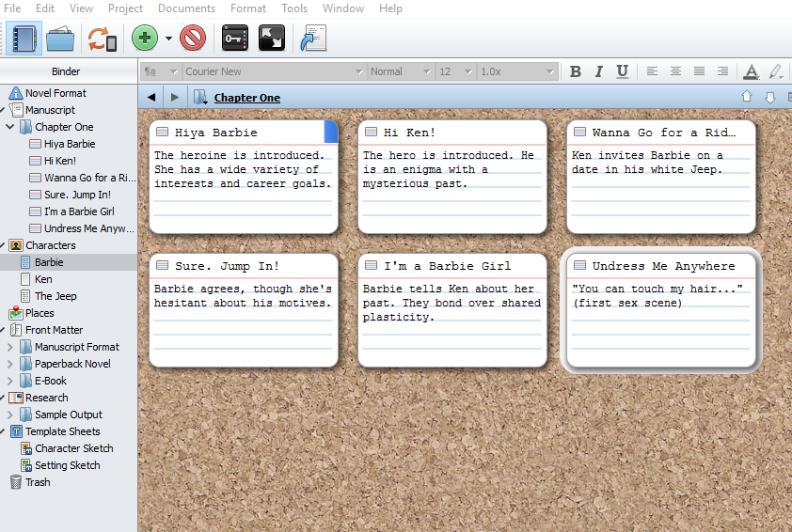792x532 pixels.
Task: Open the Add item dropdown arrow
Action: pos(168,39)
